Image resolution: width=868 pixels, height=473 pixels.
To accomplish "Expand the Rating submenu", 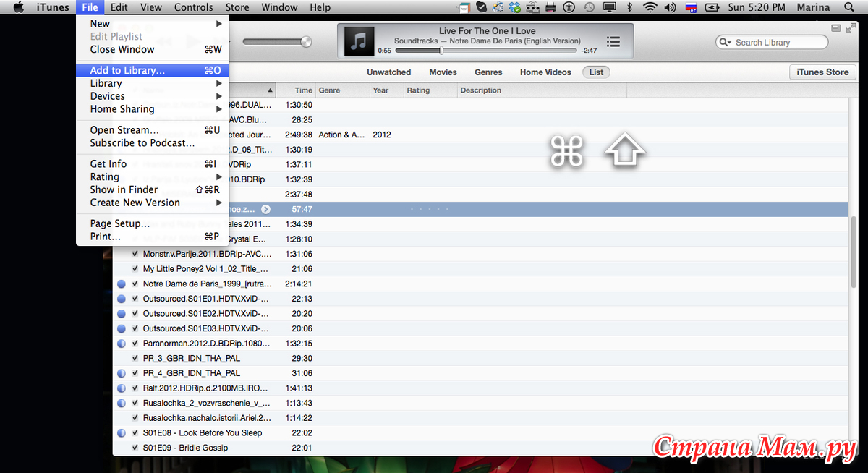I will [218, 177].
